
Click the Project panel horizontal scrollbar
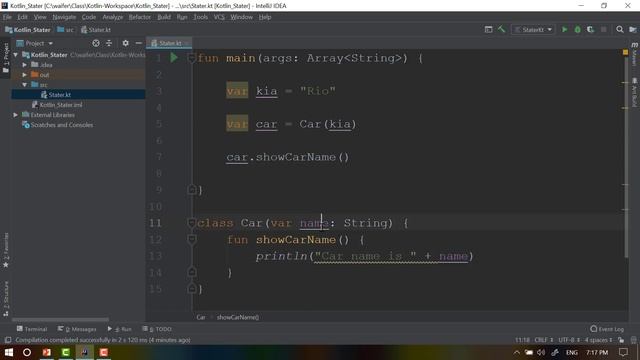[x=60, y=320]
